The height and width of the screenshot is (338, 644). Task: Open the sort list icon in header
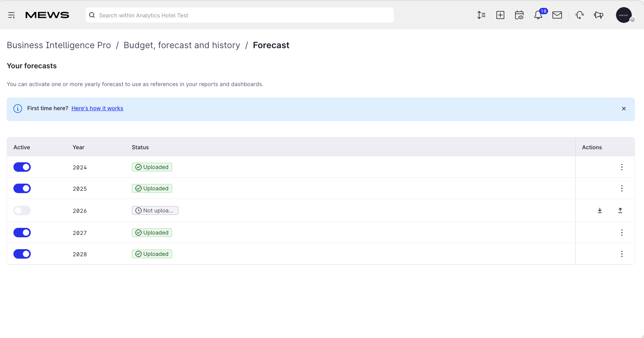[481, 15]
